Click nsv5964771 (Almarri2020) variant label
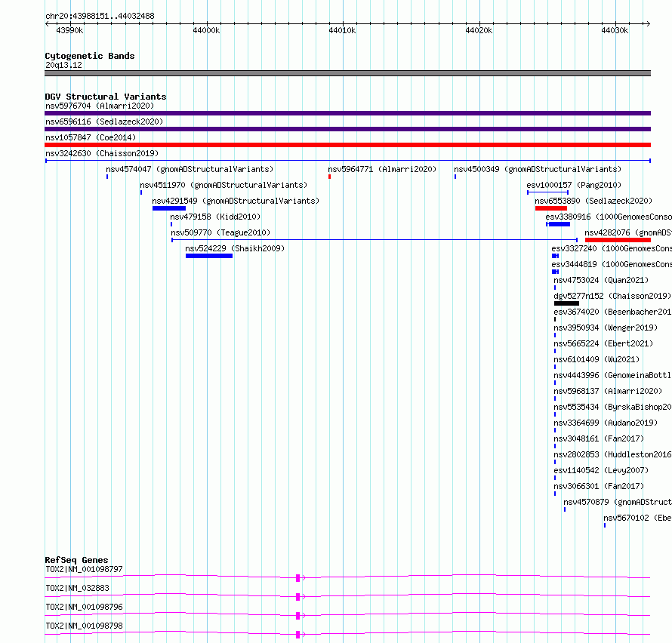The height and width of the screenshot is (643, 672). click(x=382, y=169)
